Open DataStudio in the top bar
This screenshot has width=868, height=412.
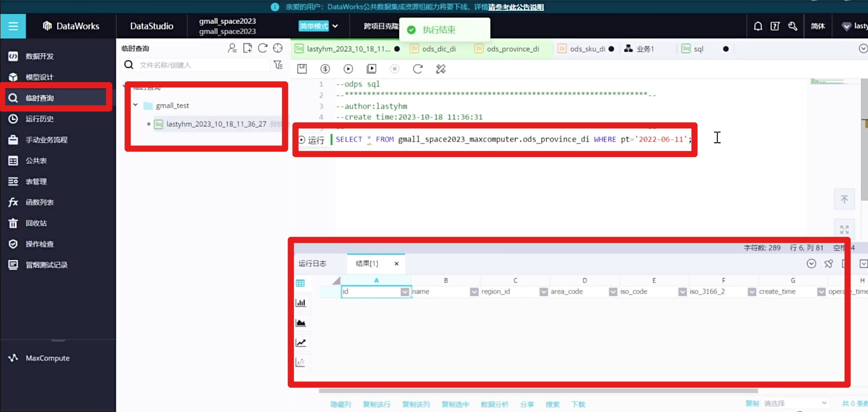coord(152,26)
